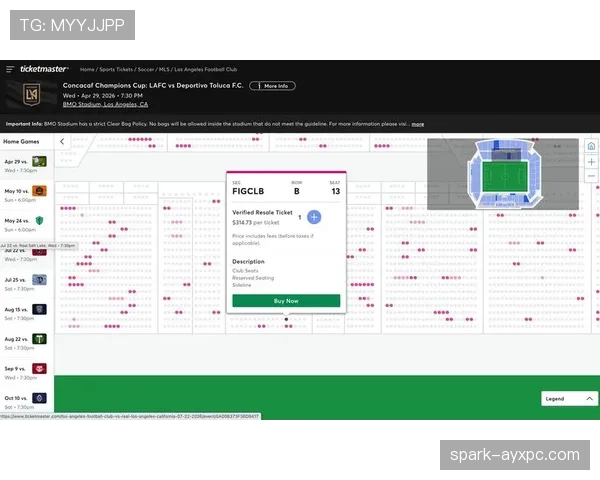Zoom in on the seat map
The height and width of the screenshot is (480, 600).
[591, 162]
